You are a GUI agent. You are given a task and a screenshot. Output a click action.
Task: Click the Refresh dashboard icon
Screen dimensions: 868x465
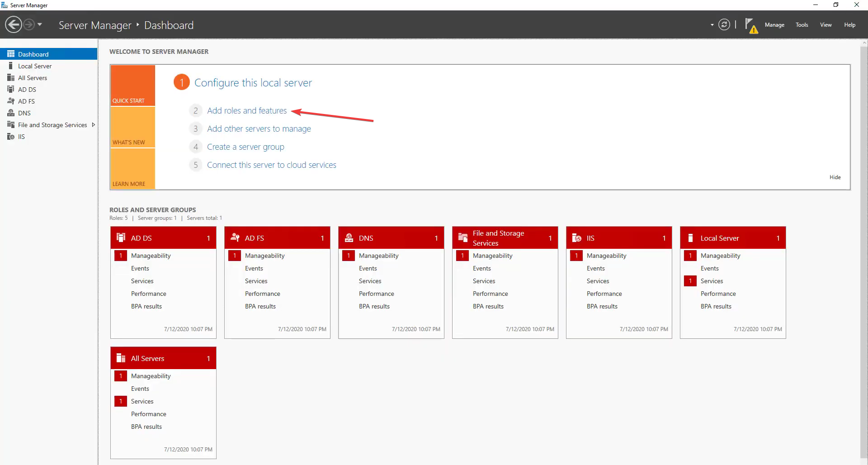[724, 24]
